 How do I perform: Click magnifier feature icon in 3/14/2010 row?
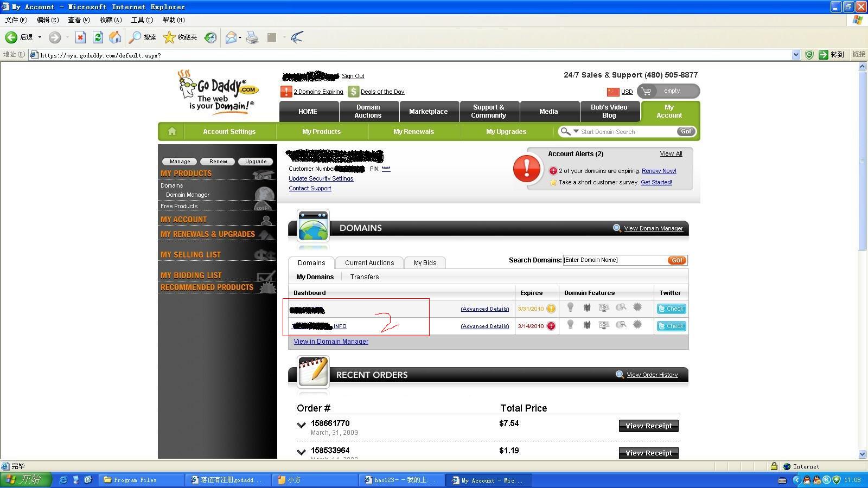coord(621,325)
